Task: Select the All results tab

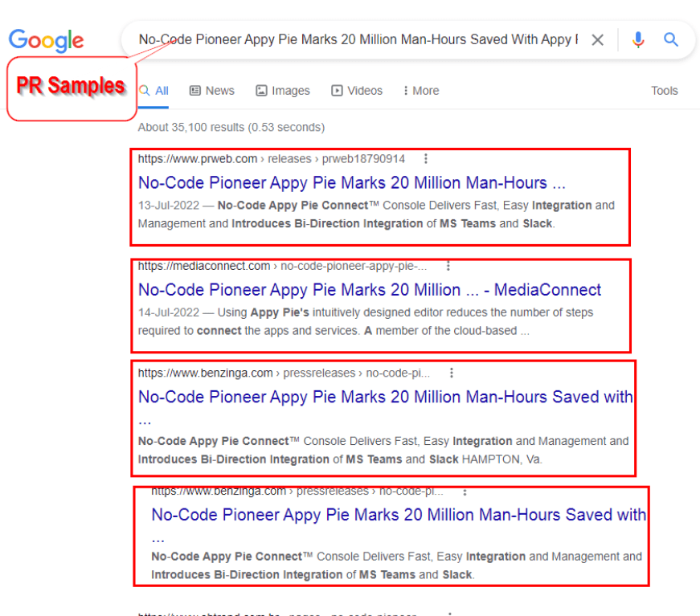Action: point(154,91)
